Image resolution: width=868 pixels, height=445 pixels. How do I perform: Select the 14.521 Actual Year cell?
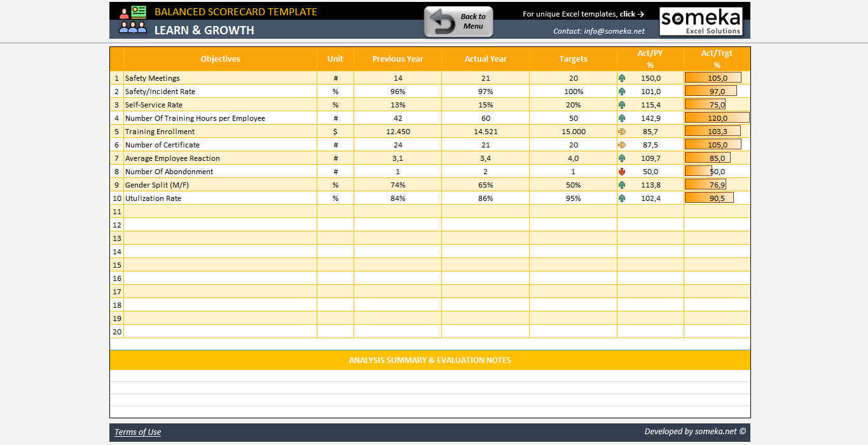click(x=485, y=131)
